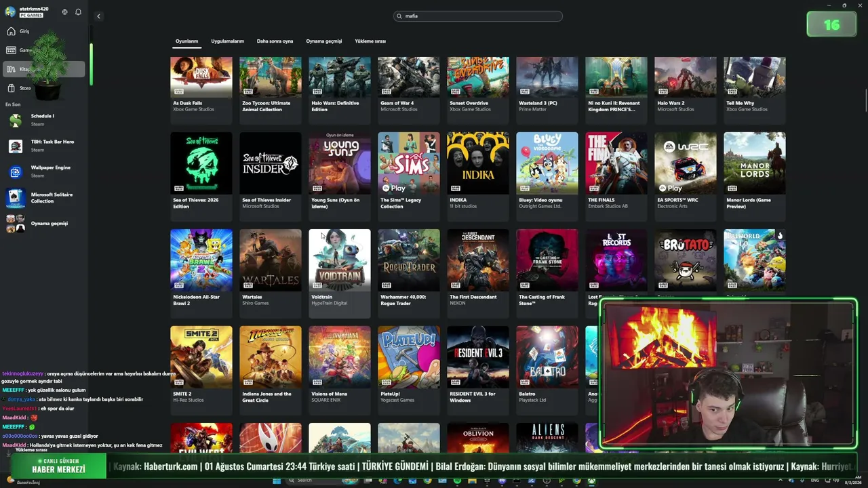Select the Wartales game card
The width and height of the screenshot is (868, 488).
click(271, 273)
